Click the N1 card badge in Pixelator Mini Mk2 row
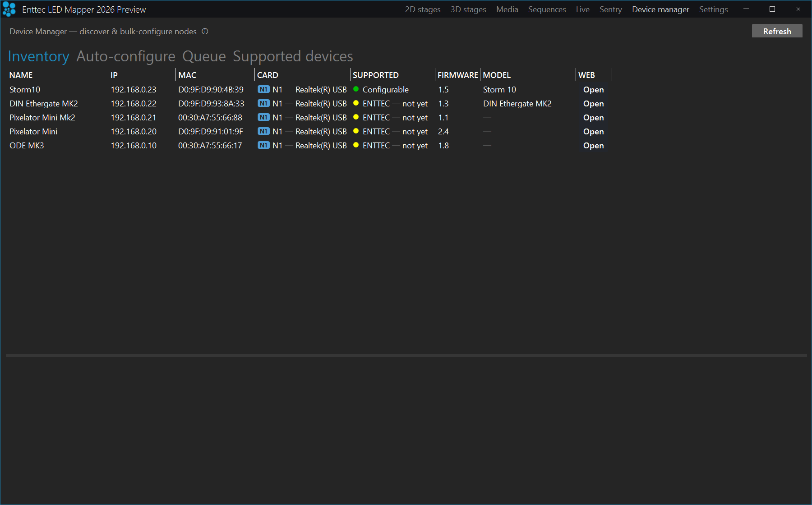 point(263,117)
